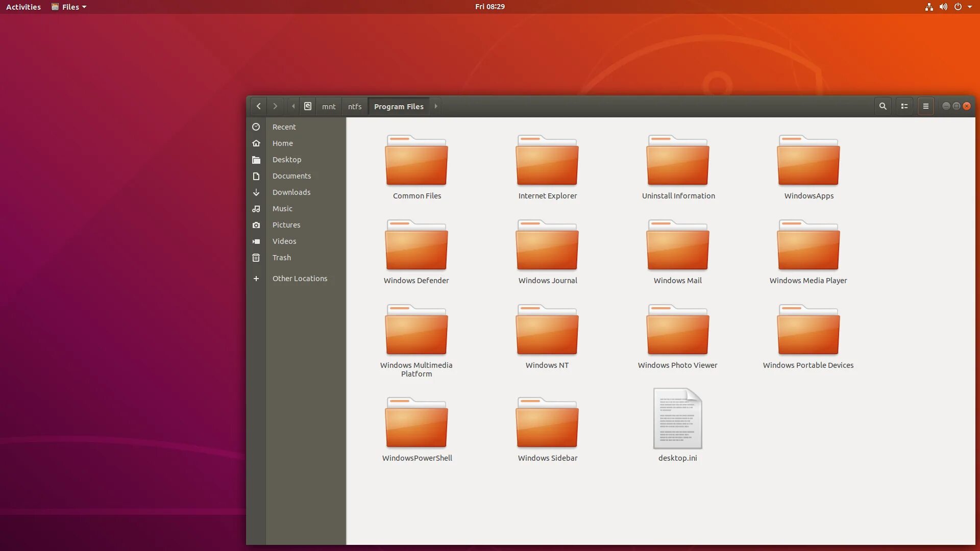The height and width of the screenshot is (551, 980).
Task: Click Activities in the top bar
Action: (x=23, y=7)
